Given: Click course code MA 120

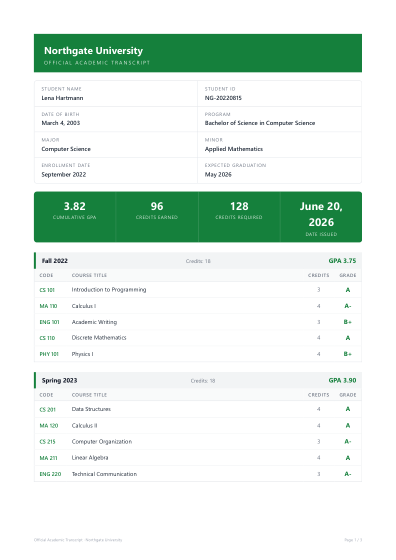Looking at the screenshot, I should (49, 426).
